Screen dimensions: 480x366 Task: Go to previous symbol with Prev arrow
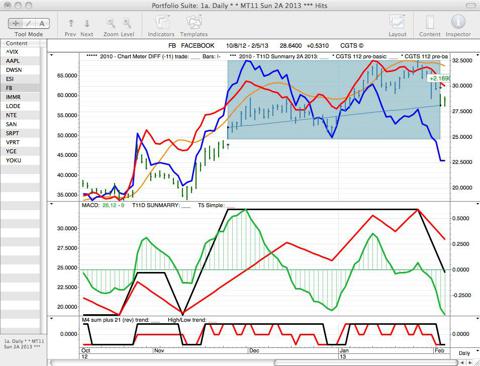pos(70,24)
